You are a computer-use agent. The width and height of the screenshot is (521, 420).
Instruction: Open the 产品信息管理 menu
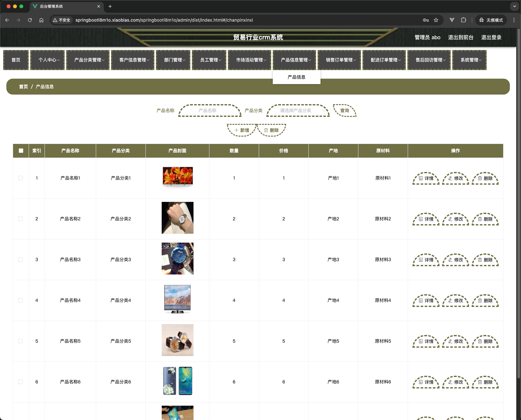pyautogui.click(x=294, y=60)
